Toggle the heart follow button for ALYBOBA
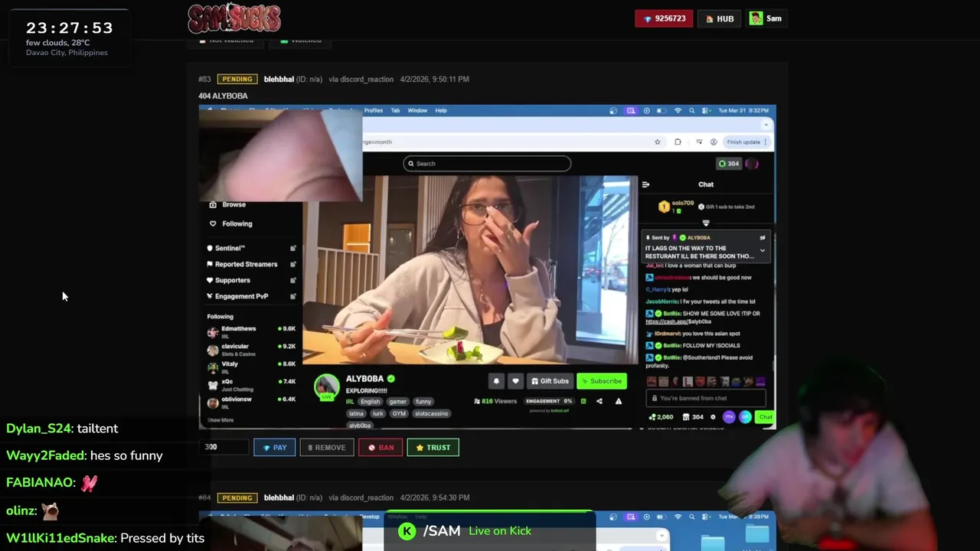980x551 pixels. [x=515, y=381]
